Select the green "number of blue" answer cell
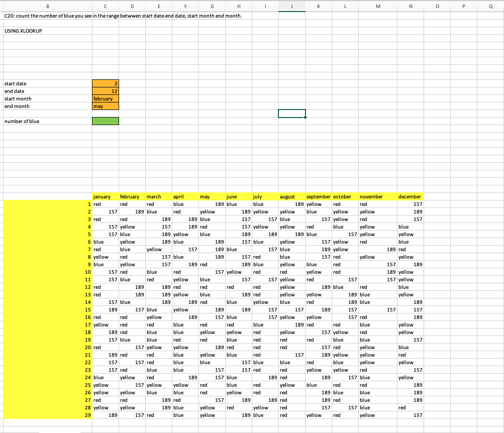 click(105, 121)
